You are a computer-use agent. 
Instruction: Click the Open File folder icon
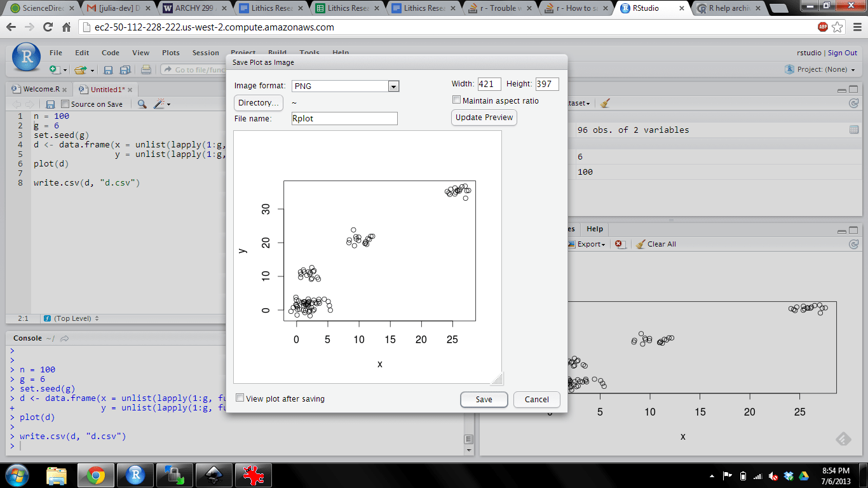(80, 70)
